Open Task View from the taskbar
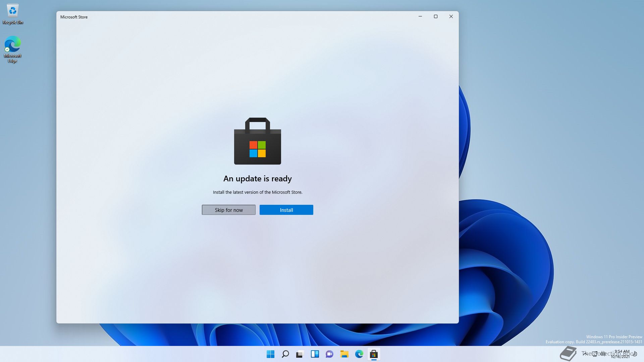 pyautogui.click(x=300, y=354)
